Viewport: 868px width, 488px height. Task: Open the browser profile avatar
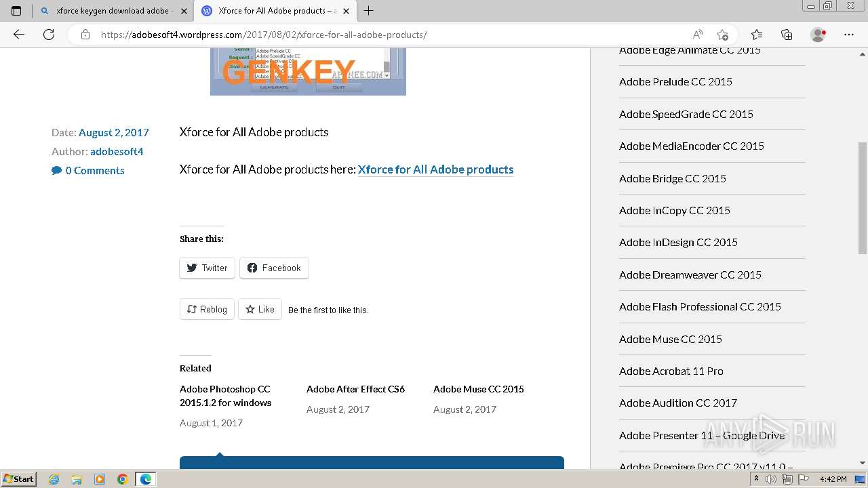pos(818,35)
